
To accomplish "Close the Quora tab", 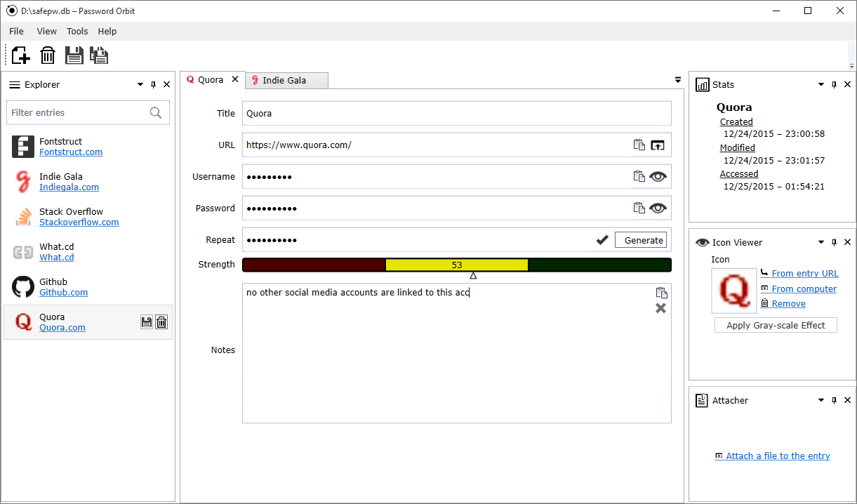I will coord(235,79).
